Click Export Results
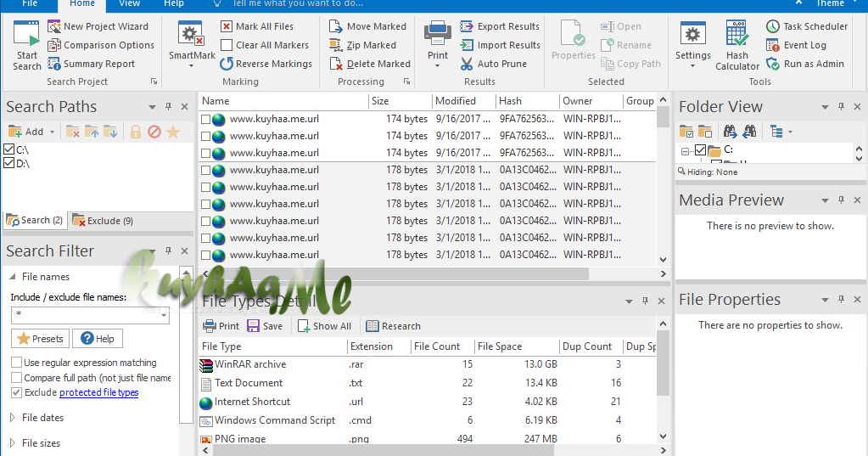868x456 pixels. (x=500, y=26)
